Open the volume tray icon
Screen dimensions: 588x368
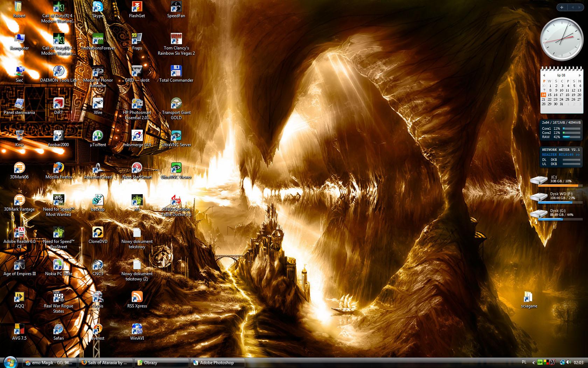(568, 362)
